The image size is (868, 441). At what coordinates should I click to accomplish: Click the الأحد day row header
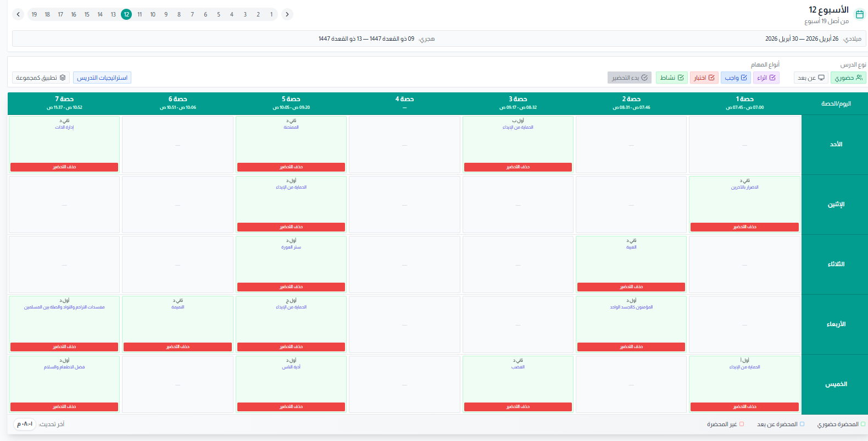click(x=836, y=145)
